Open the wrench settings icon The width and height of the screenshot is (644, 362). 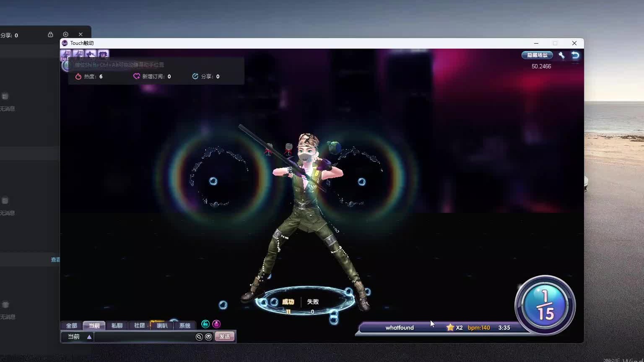point(561,55)
